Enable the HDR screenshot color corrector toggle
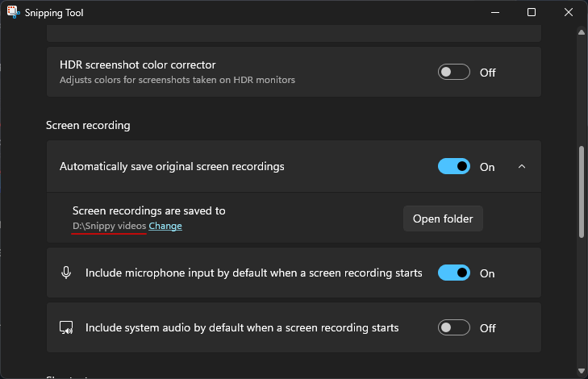The width and height of the screenshot is (588, 379). click(454, 72)
